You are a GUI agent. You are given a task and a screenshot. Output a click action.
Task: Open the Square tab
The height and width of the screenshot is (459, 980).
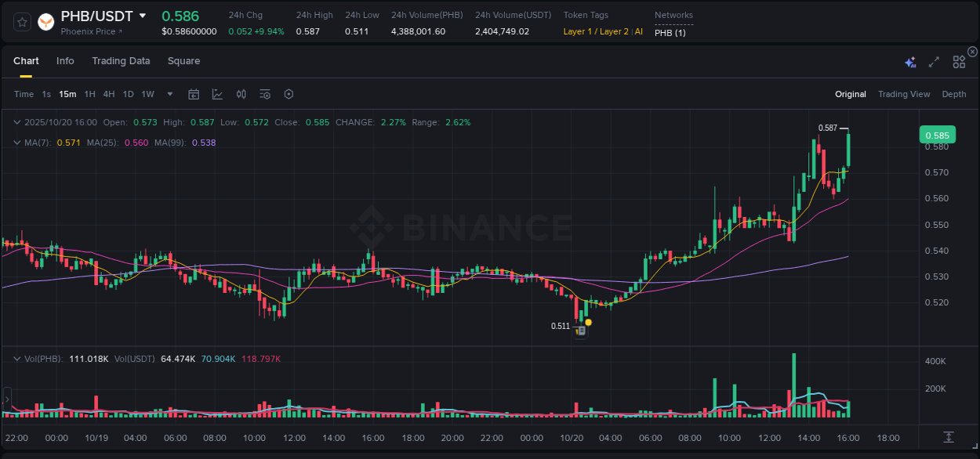click(x=183, y=61)
